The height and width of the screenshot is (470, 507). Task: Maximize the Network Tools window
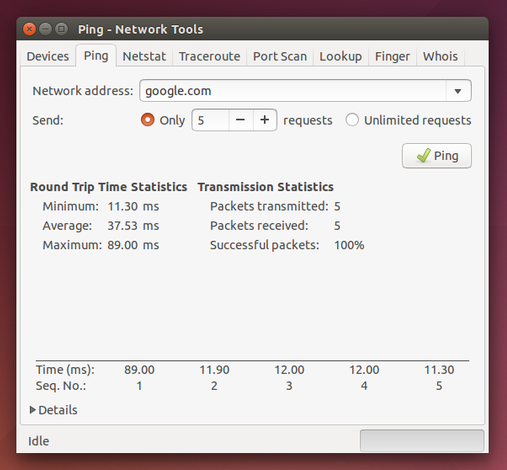(x=61, y=29)
